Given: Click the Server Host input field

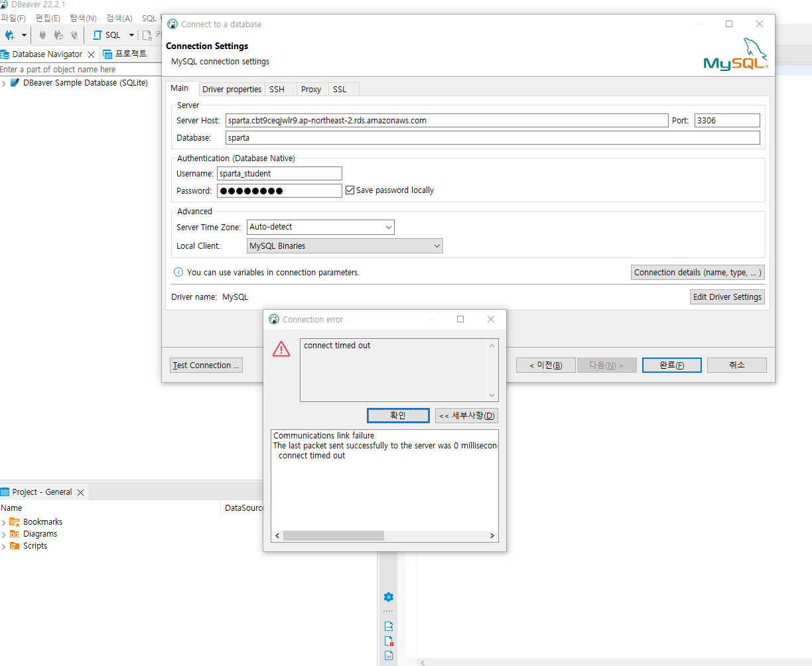Looking at the screenshot, I should point(446,121).
